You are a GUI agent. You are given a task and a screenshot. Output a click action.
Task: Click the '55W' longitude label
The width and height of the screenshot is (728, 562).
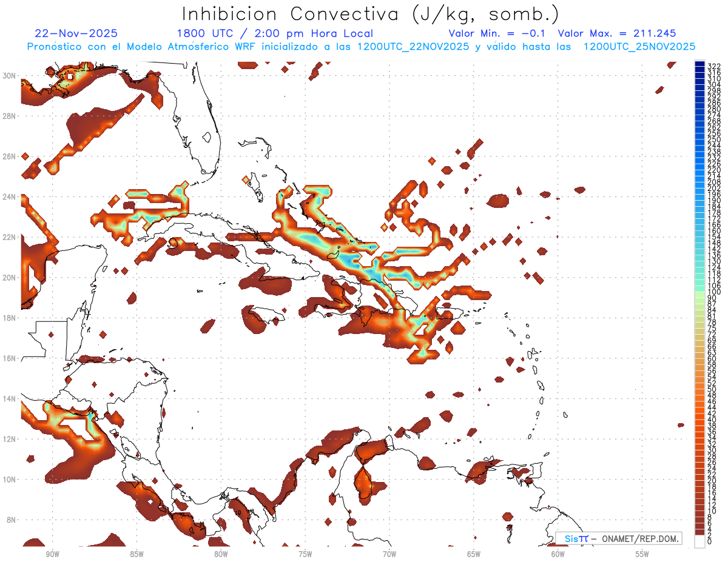tap(642, 554)
